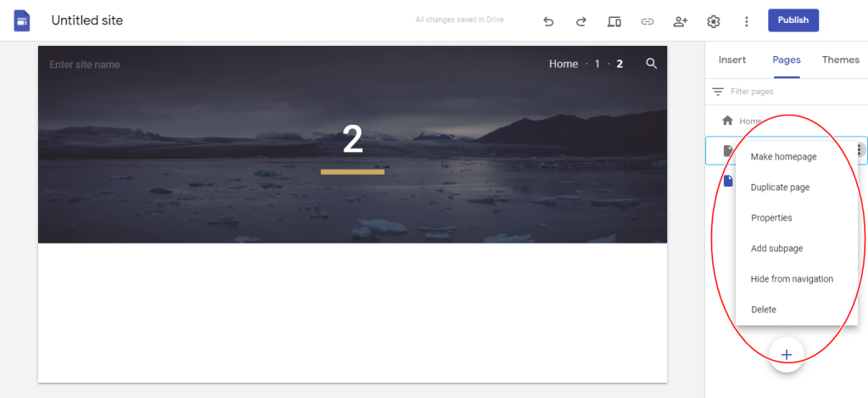Screen dimensions: 868x398
Task: Open the device preview icon
Action: click(x=614, y=21)
